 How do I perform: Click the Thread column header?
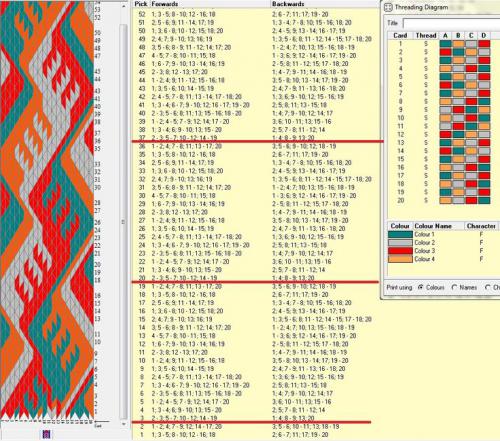pyautogui.click(x=426, y=35)
